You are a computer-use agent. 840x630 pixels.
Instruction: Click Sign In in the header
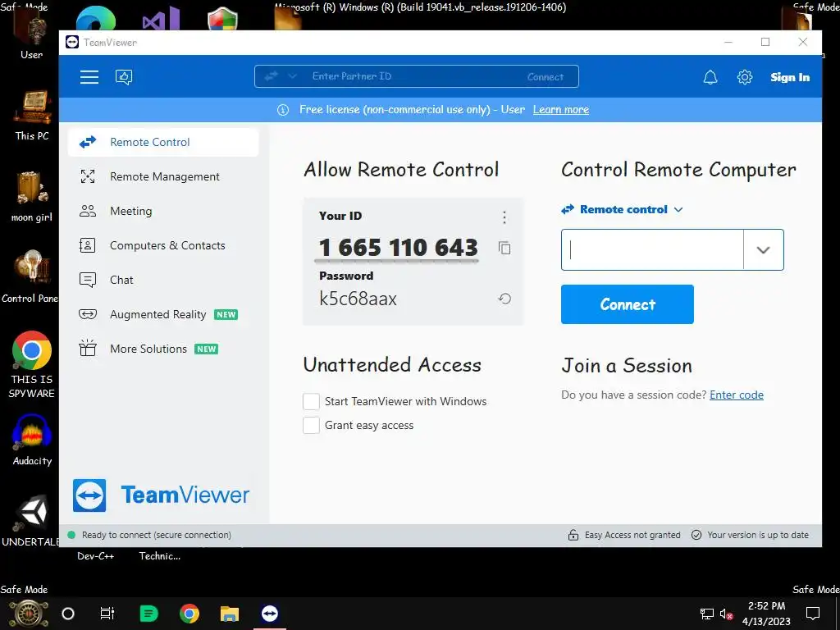(790, 77)
